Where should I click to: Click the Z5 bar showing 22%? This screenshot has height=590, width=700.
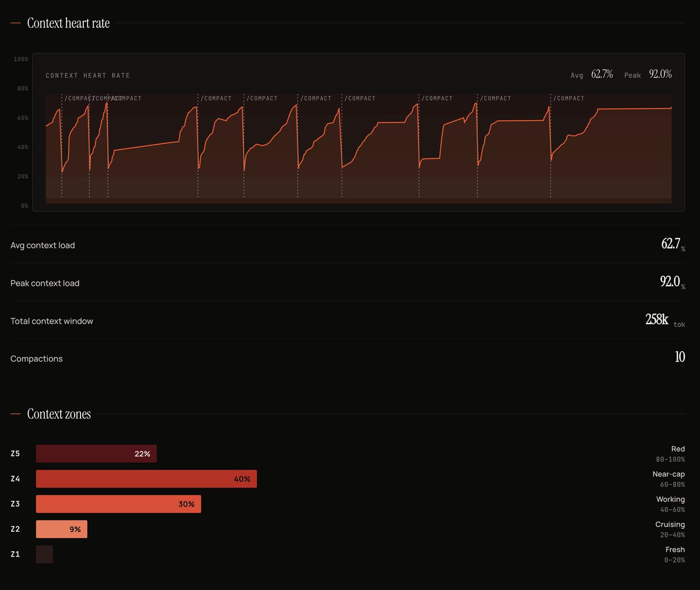click(x=96, y=454)
